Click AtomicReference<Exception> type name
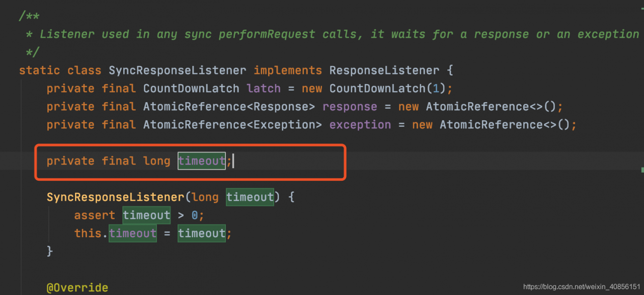The image size is (644, 295). pyautogui.click(x=232, y=125)
